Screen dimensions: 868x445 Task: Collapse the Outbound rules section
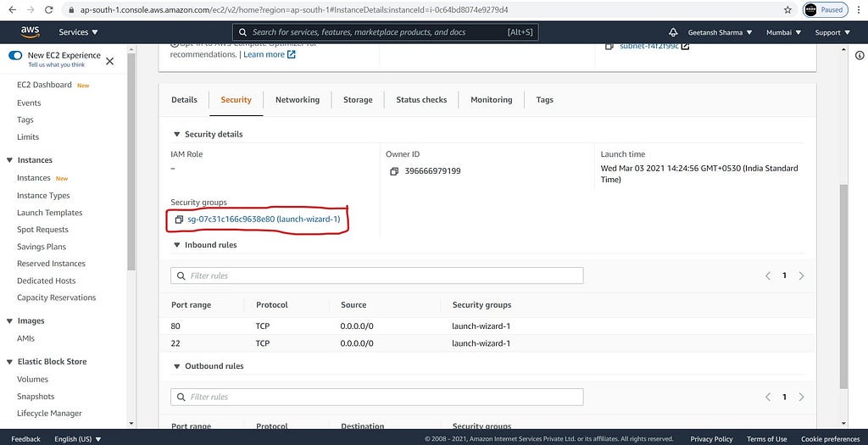[177, 366]
